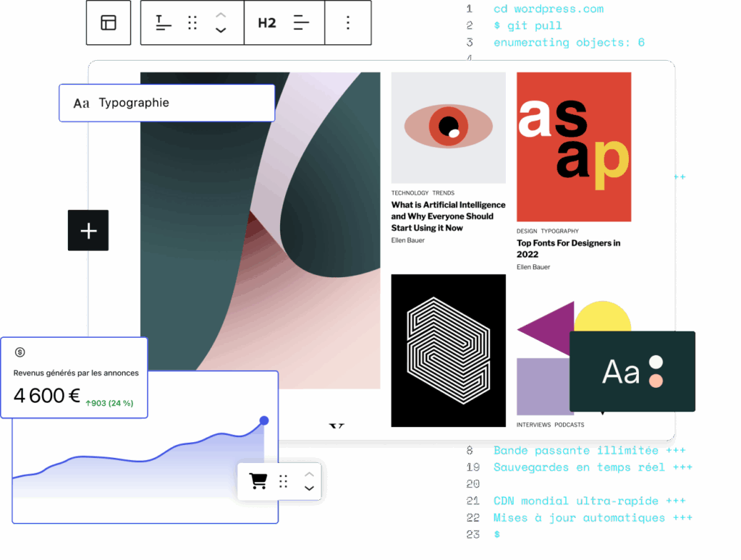Select the H2 heading level button
Image resolution: width=741 pixels, height=560 pixels.
pos(267,23)
